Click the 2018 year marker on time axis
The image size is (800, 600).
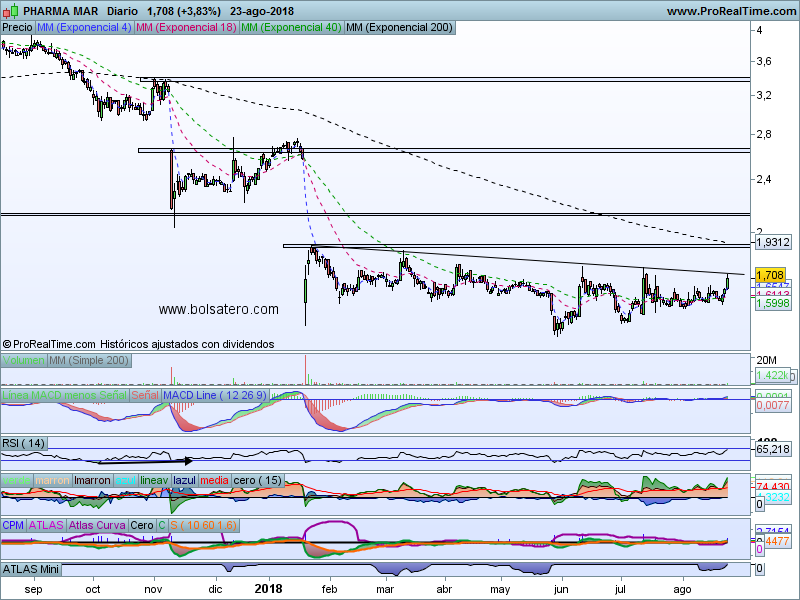pyautogui.click(x=269, y=590)
